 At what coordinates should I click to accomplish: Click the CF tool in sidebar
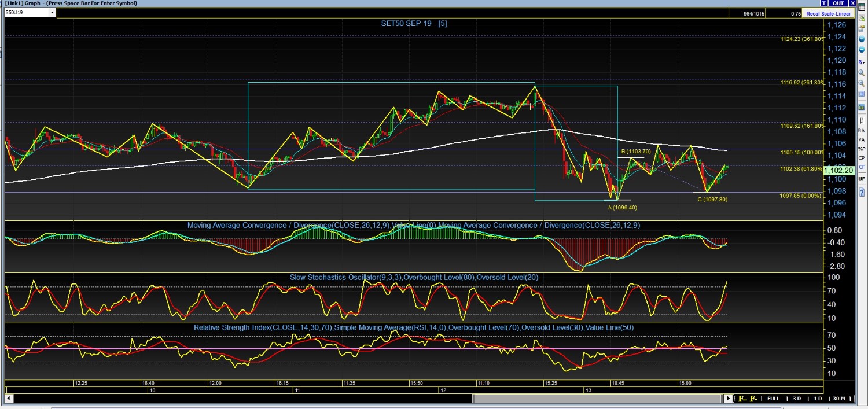[x=862, y=167]
